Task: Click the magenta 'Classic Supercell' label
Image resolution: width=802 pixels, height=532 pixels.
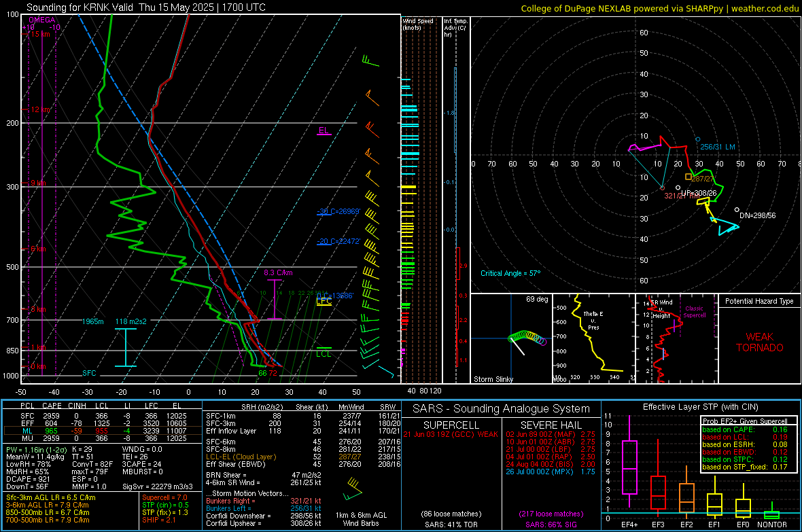Action: [x=694, y=312]
